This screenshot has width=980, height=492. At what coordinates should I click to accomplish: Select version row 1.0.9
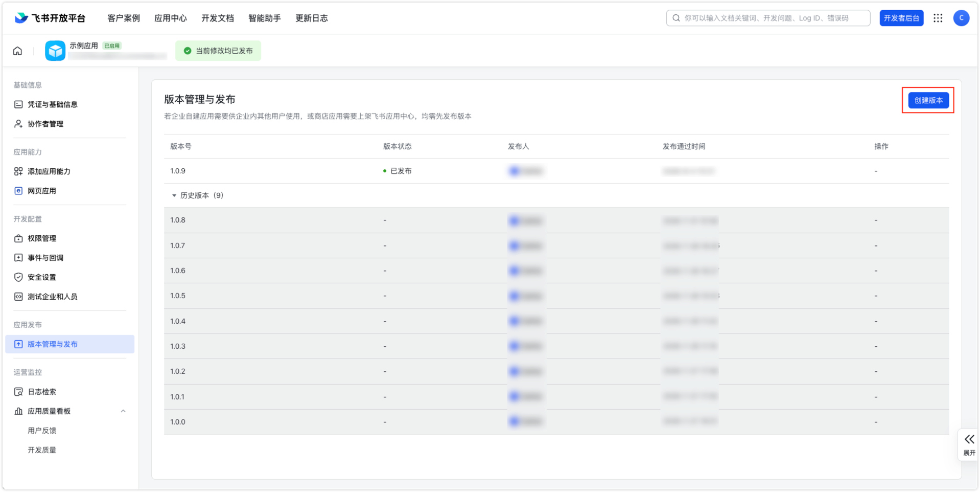pos(556,171)
